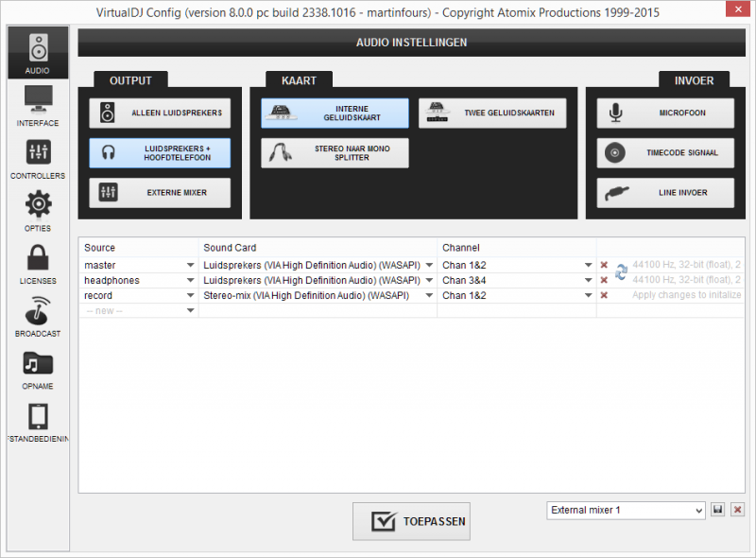Open the remote control tablet section
The height and width of the screenshot is (558, 756).
click(38, 422)
